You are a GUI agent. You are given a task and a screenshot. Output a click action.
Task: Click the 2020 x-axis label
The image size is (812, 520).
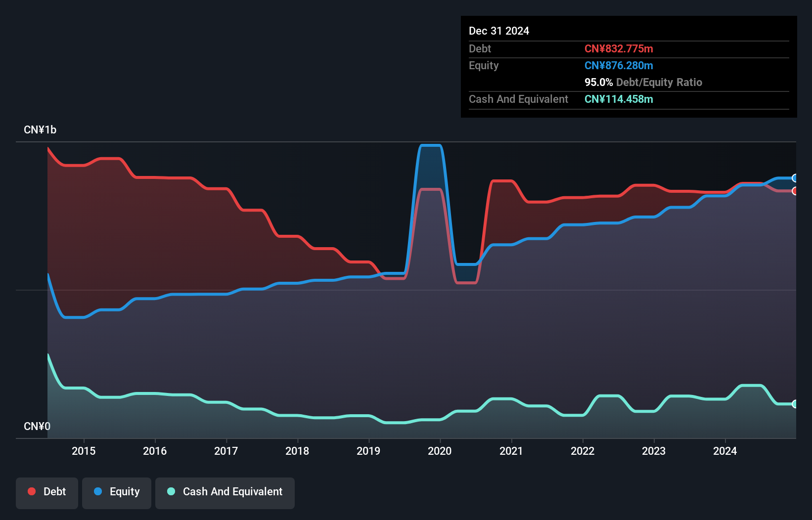440,451
